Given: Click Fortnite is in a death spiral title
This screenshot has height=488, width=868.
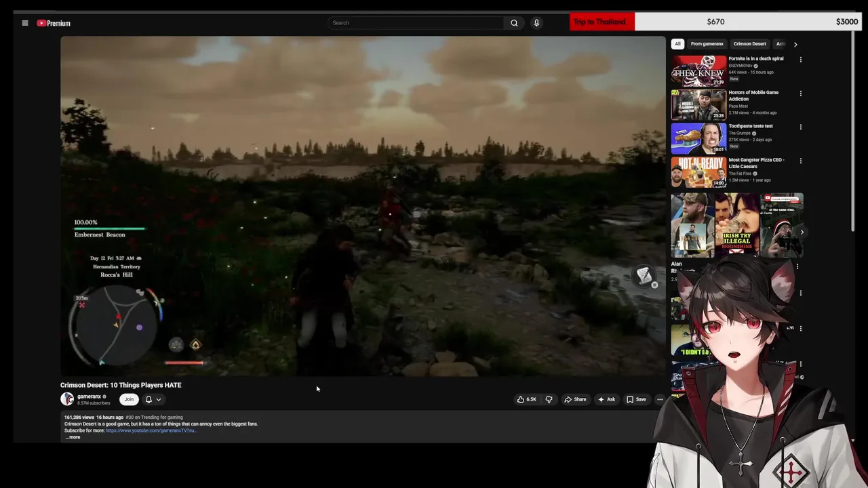Looking at the screenshot, I should (756, 59).
